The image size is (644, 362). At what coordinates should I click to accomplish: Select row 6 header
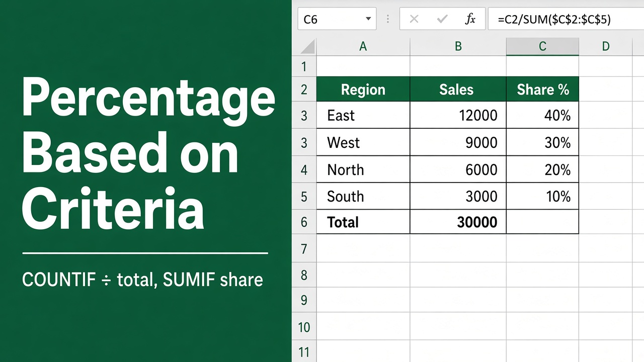(304, 222)
